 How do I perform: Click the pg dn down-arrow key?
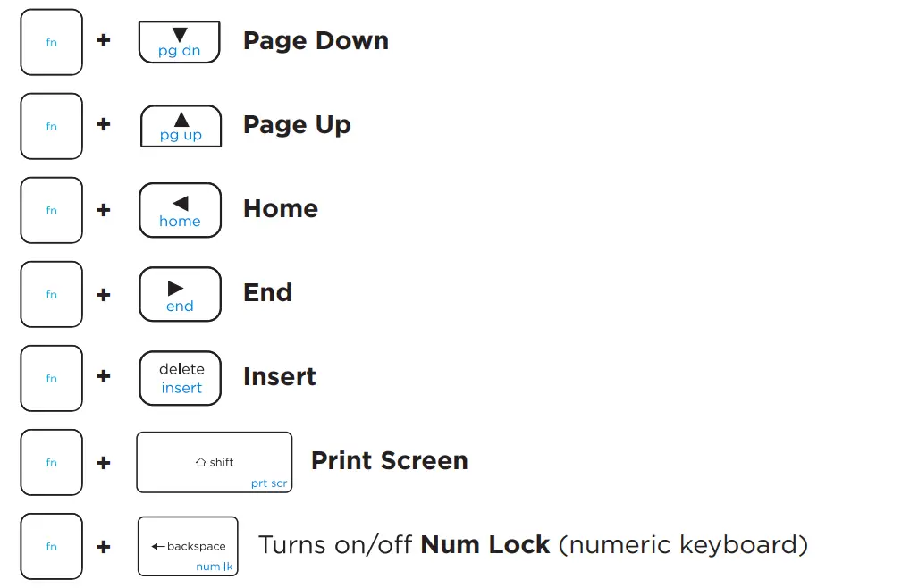180,42
